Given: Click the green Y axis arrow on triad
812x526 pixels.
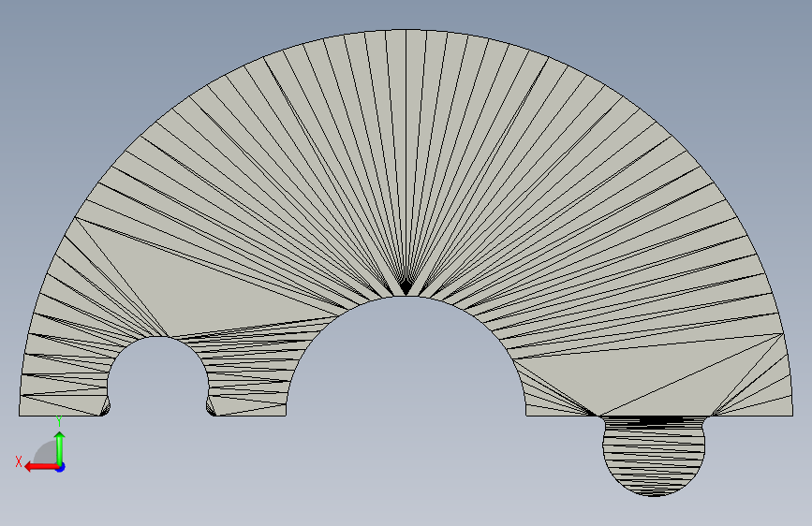Looking at the screenshot, I should point(60,448).
